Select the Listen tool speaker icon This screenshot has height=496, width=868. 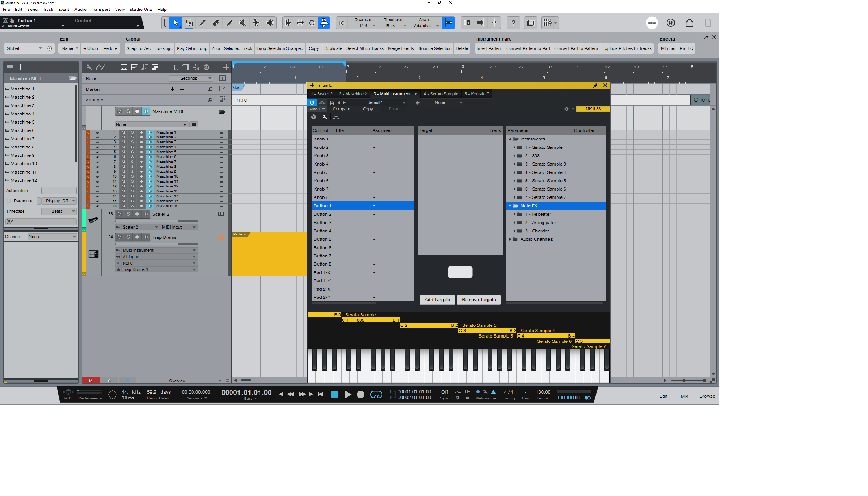(x=270, y=23)
